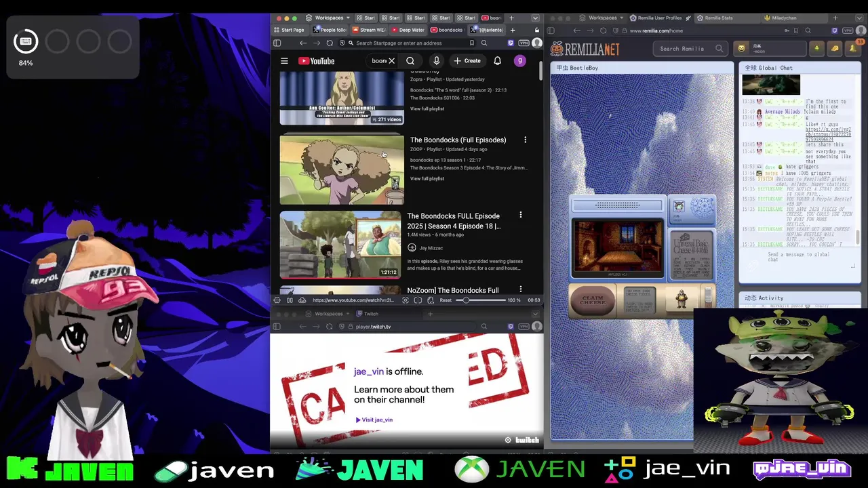Screen dimensions: 868x488
Task: Open the cheese icon in RemiliaNET header
Action: pyautogui.click(x=835, y=48)
